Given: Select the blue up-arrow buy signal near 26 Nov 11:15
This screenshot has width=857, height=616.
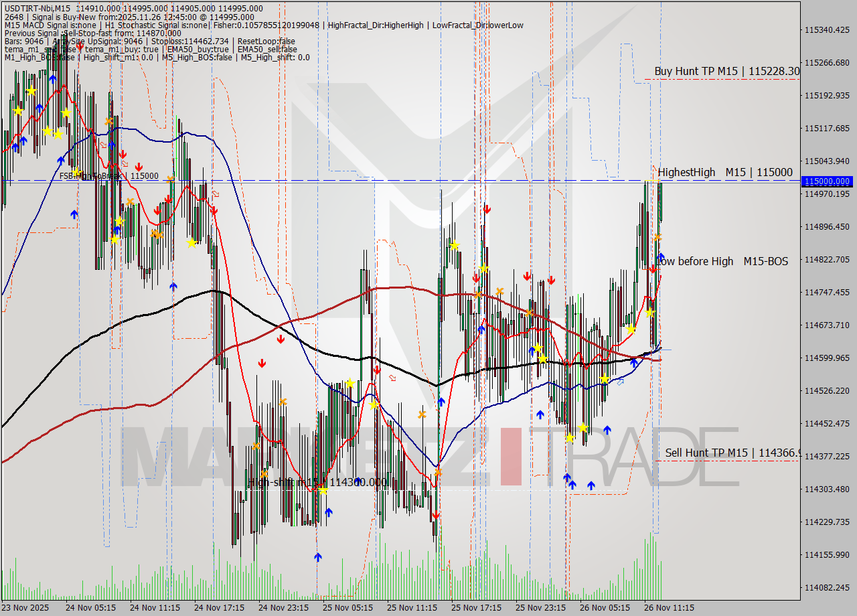Looking at the screenshot, I should click(x=661, y=256).
